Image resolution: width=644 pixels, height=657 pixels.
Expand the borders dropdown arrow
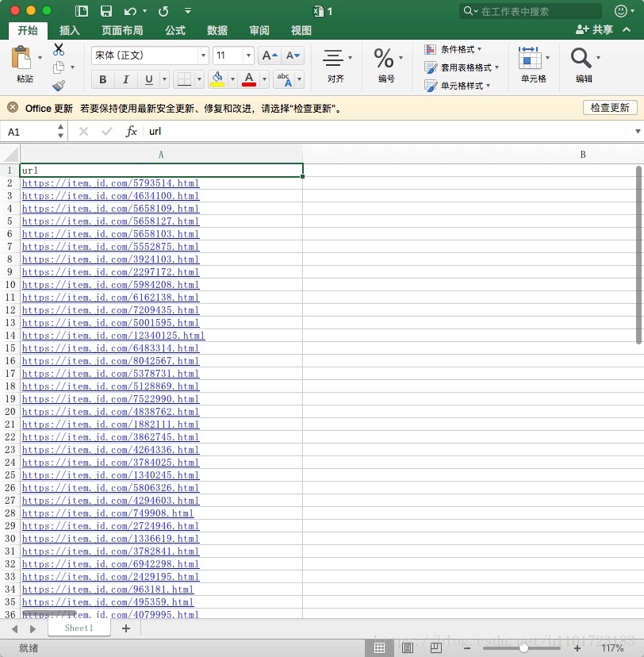(x=199, y=79)
